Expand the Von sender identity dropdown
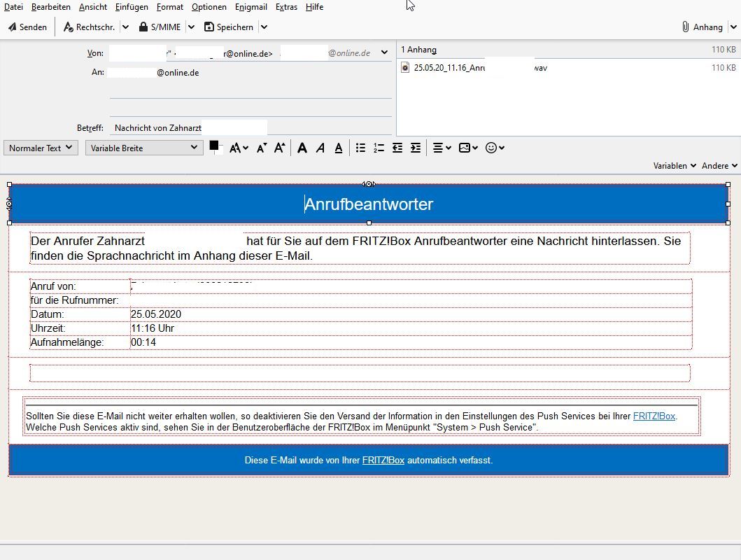Viewport: 741px width, 560px height. [x=384, y=52]
